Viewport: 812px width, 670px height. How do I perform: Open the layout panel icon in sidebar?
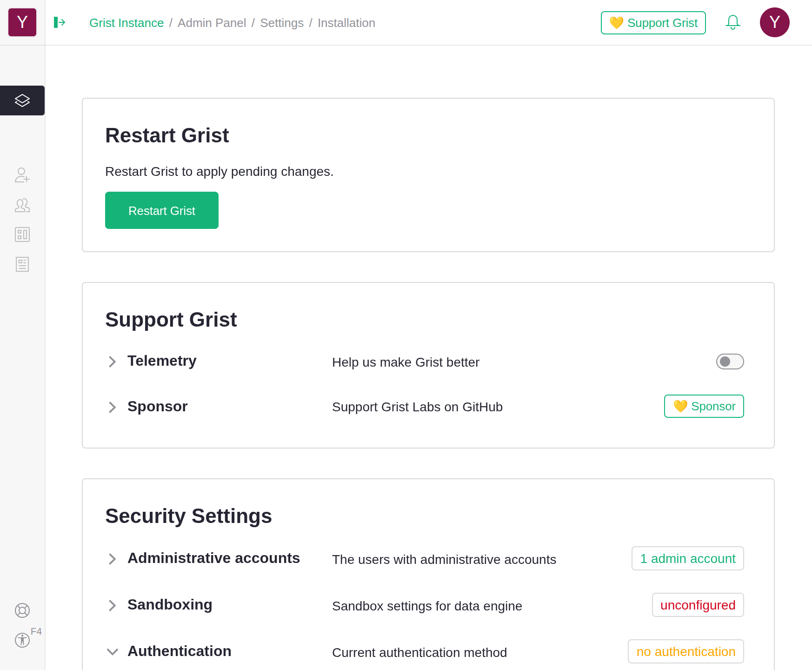point(22,235)
